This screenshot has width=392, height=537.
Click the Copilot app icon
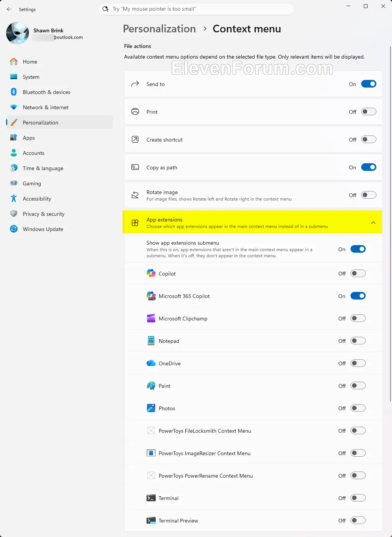click(151, 273)
